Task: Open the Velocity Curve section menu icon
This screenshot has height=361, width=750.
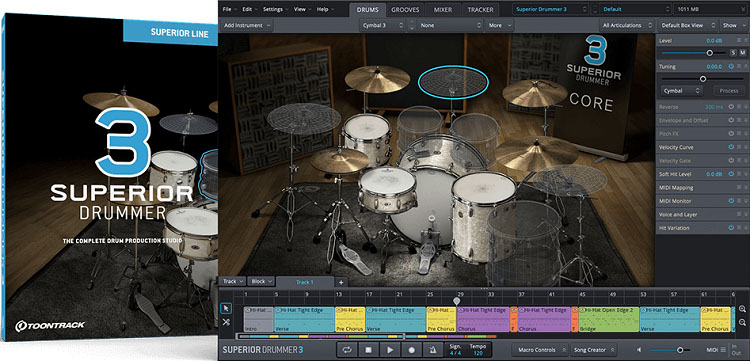Action: (739, 147)
